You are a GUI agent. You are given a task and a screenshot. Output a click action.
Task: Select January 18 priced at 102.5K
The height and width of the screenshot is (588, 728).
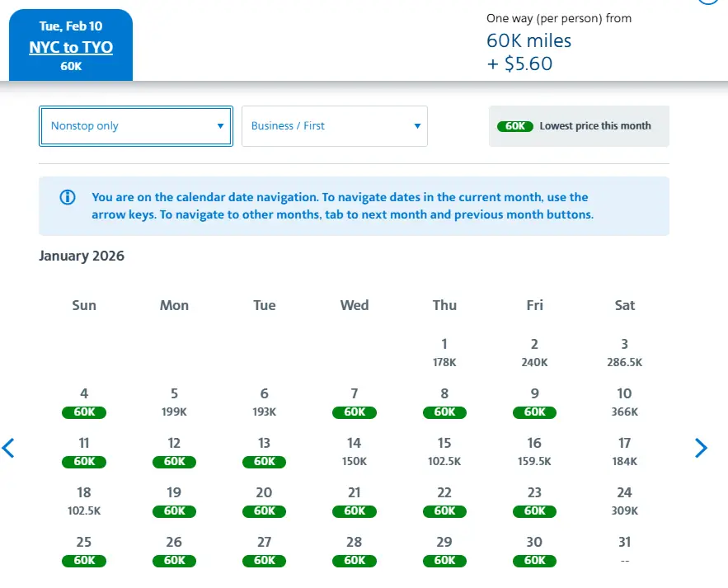point(84,501)
